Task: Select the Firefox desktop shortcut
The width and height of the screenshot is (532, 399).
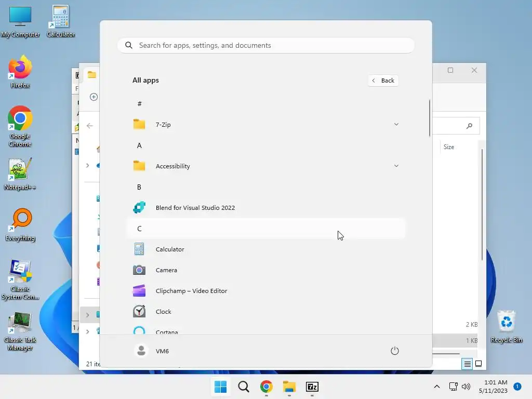Action: click(20, 72)
